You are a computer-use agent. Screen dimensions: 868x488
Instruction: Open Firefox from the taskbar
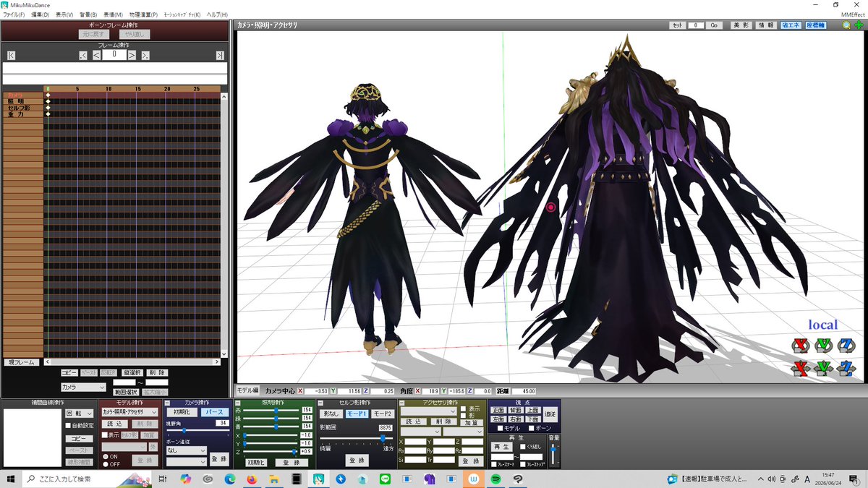point(252,479)
